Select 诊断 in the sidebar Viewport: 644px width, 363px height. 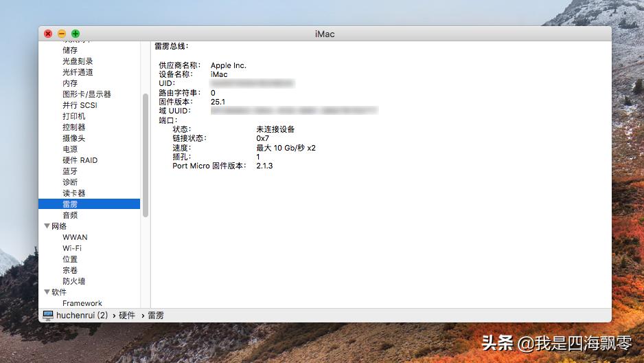(70, 182)
